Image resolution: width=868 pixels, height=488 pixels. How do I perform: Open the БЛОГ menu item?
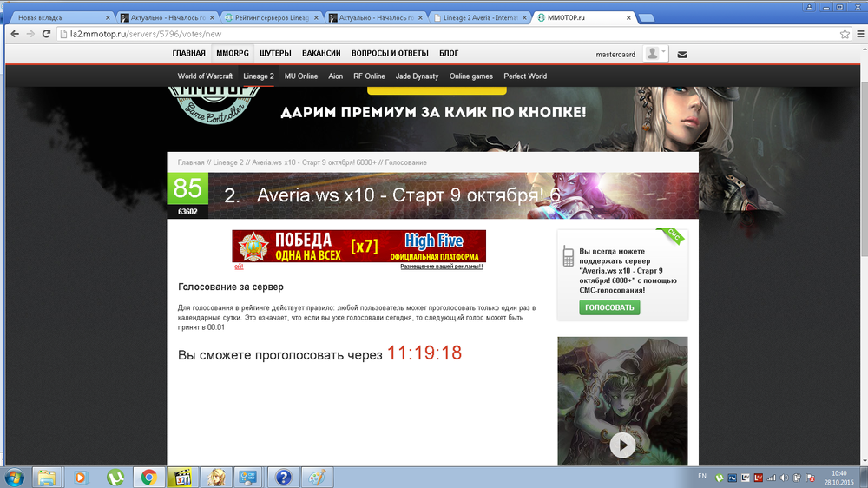click(449, 53)
